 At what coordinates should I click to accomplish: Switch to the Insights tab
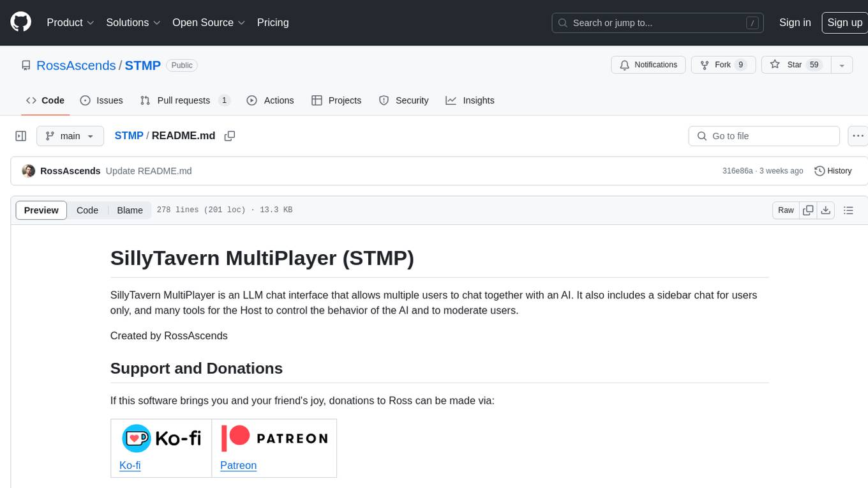click(x=470, y=100)
